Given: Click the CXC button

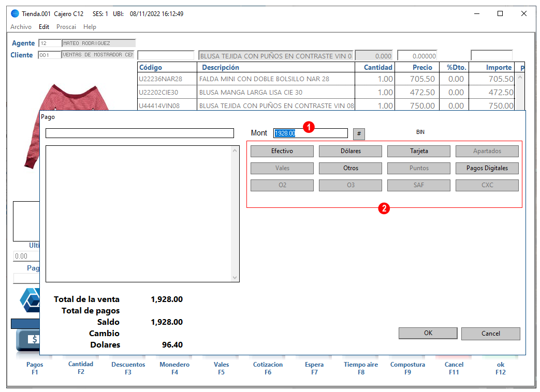Looking at the screenshot, I should coord(487,185).
